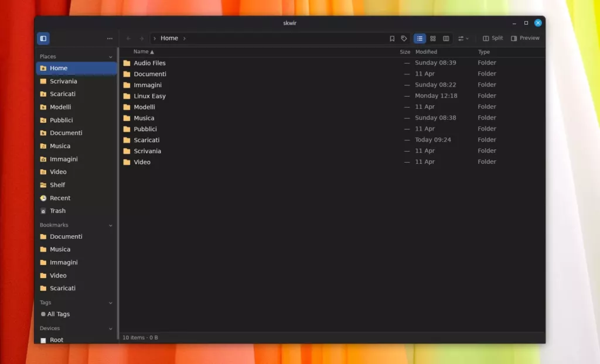Open the tag icon in toolbar
Screen dimensions: 600x364
pos(404,38)
